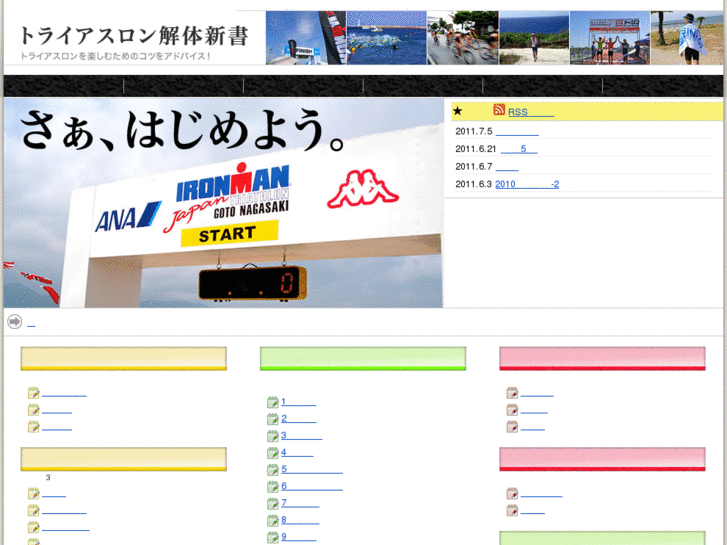Open the news link dated 2011.7.5
The height and width of the screenshot is (545, 727).
point(517,131)
